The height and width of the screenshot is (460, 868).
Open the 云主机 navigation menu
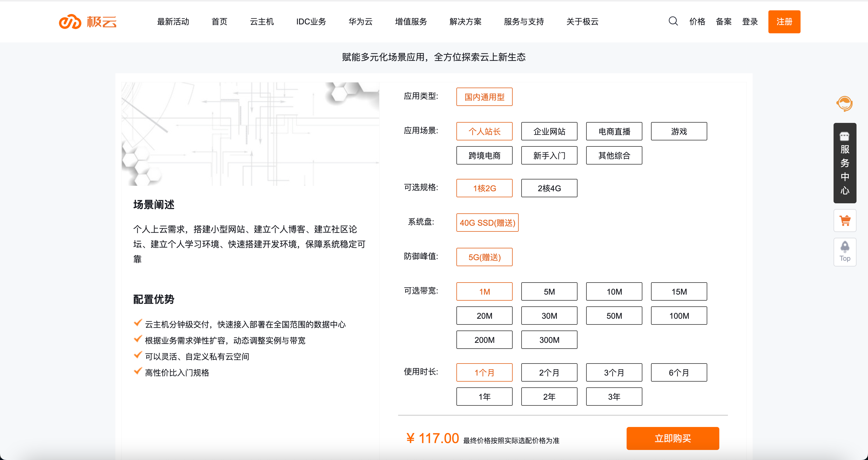point(262,22)
